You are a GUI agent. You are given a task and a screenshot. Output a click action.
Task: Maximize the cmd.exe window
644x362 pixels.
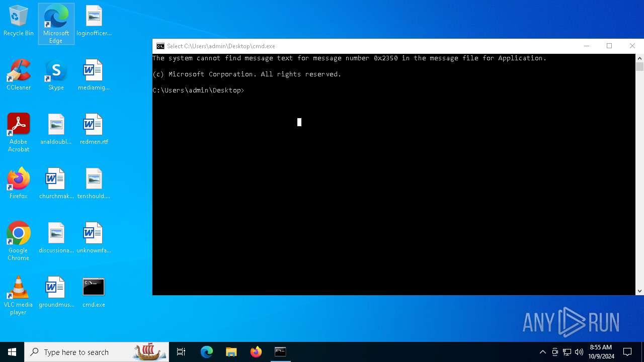pos(609,46)
